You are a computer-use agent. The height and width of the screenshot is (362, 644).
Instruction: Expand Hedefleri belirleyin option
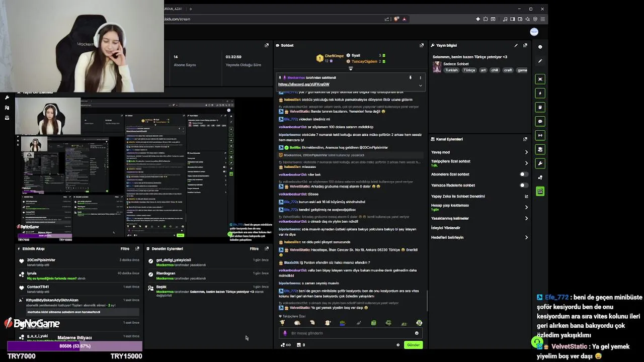526,237
